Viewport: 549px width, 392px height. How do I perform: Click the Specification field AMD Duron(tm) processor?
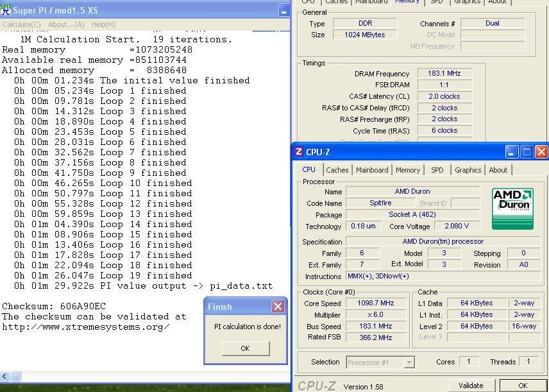pyautogui.click(x=443, y=241)
